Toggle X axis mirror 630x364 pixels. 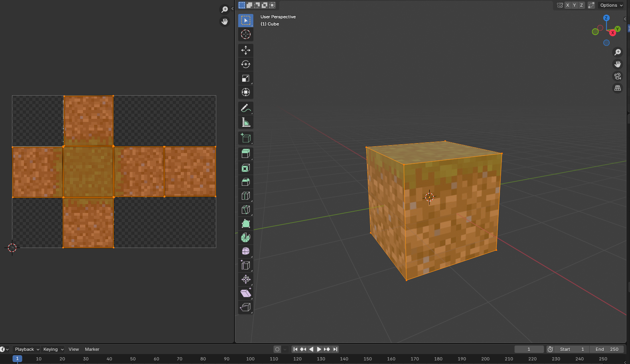[567, 5]
